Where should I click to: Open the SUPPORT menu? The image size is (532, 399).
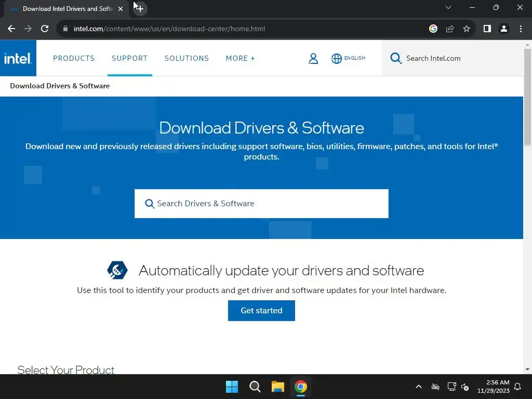click(129, 58)
